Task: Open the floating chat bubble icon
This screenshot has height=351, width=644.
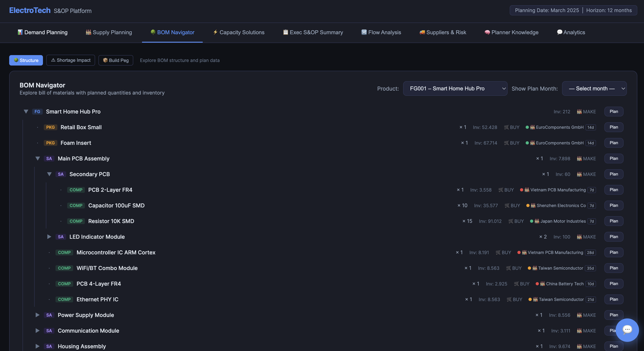Action: point(627,330)
